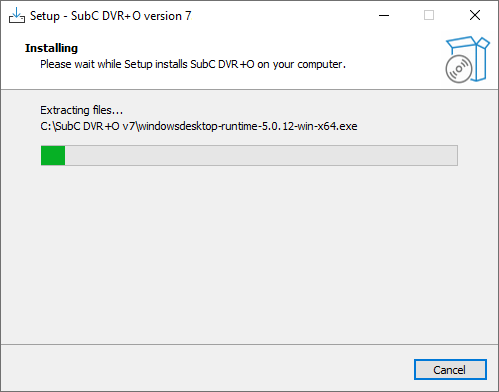Click the installer box-and-disc wizard image
The height and width of the screenshot is (392, 499).
(467, 59)
